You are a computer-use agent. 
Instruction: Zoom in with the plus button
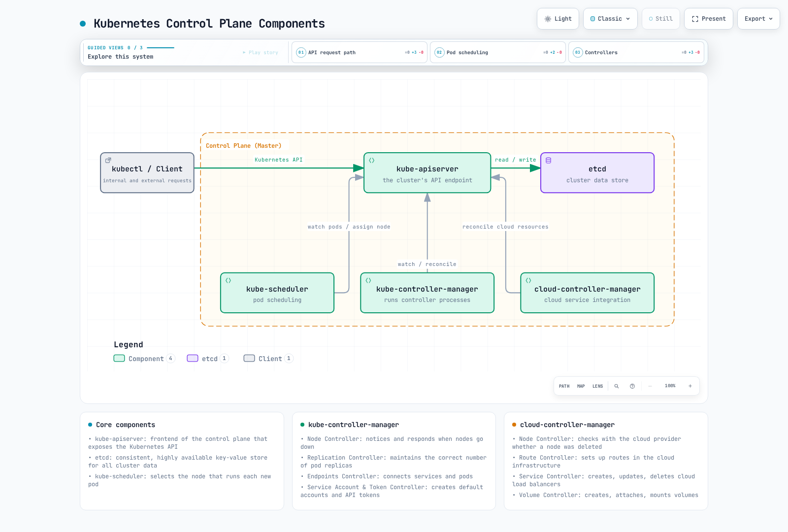pyautogui.click(x=690, y=386)
